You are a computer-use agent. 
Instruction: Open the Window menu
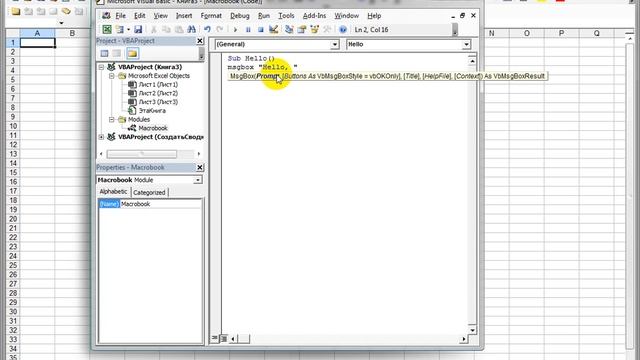point(347,16)
